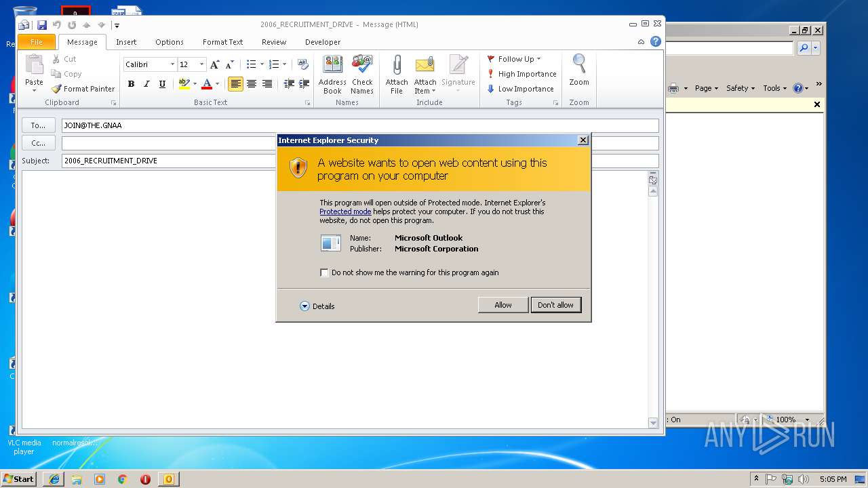This screenshot has height=488, width=868.
Task: Decrease paragraph indent
Action: [289, 84]
